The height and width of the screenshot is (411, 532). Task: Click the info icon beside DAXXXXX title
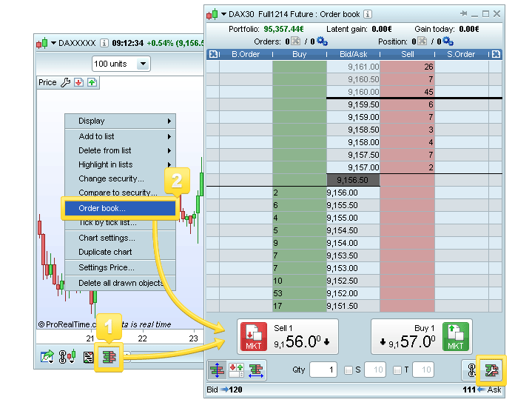pos(104,43)
